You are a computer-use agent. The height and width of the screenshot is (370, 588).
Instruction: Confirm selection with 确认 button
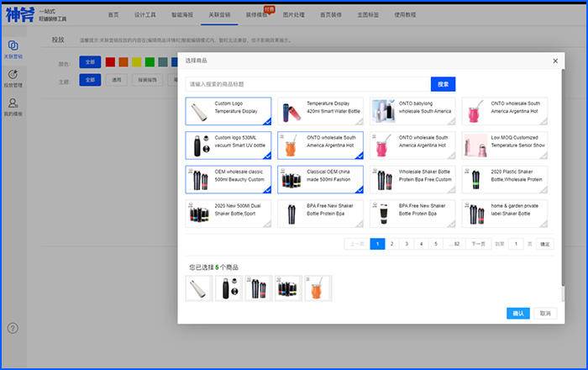point(518,314)
